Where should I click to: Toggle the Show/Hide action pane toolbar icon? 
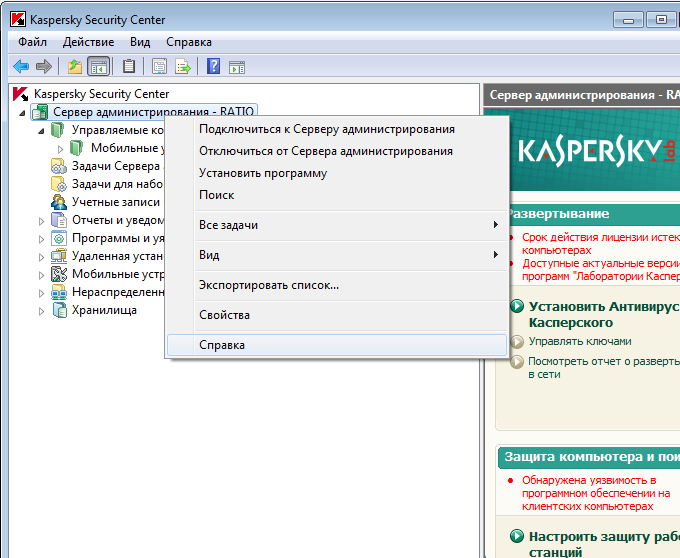point(237,67)
